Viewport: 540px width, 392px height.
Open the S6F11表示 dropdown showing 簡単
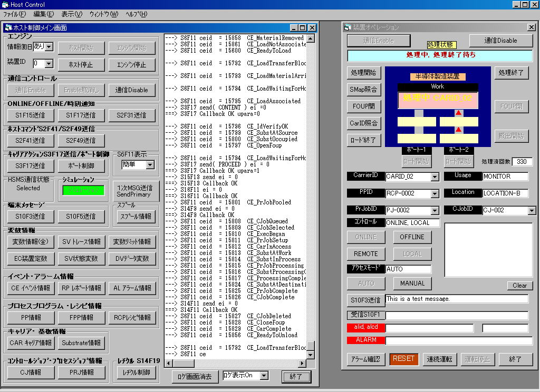(150, 165)
